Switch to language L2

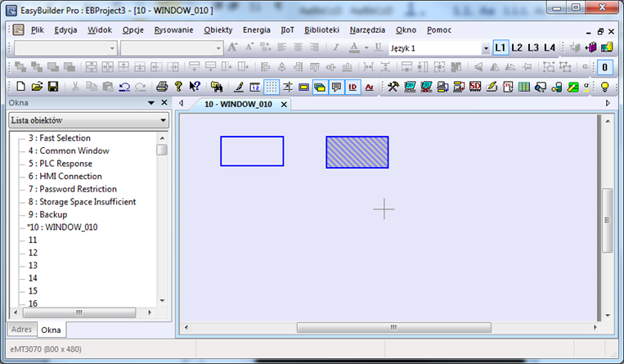[x=517, y=47]
